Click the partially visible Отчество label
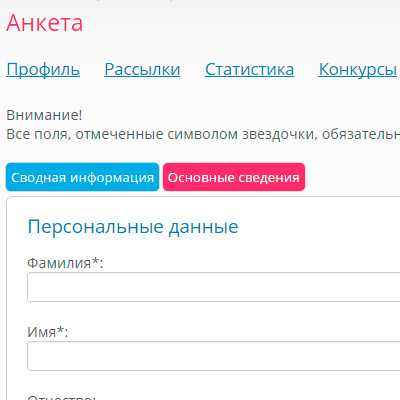 click(x=62, y=397)
